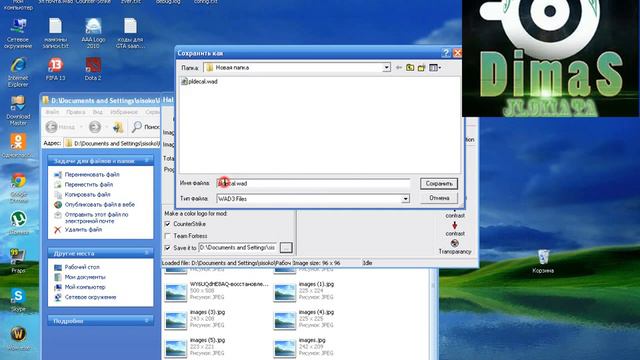Click the Мой компьютер link in Other places
This screenshot has width=640, height=360.
tap(85, 287)
